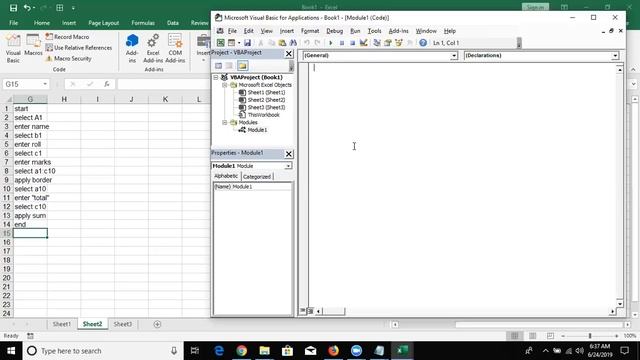The width and height of the screenshot is (640, 360).
Task: Click the taskbar search box
Action: point(103,351)
